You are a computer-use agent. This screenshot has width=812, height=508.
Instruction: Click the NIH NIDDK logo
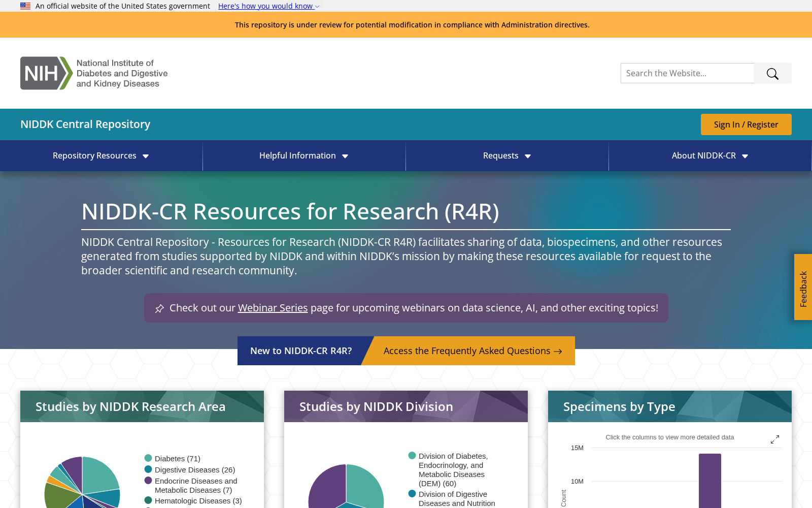tap(94, 73)
